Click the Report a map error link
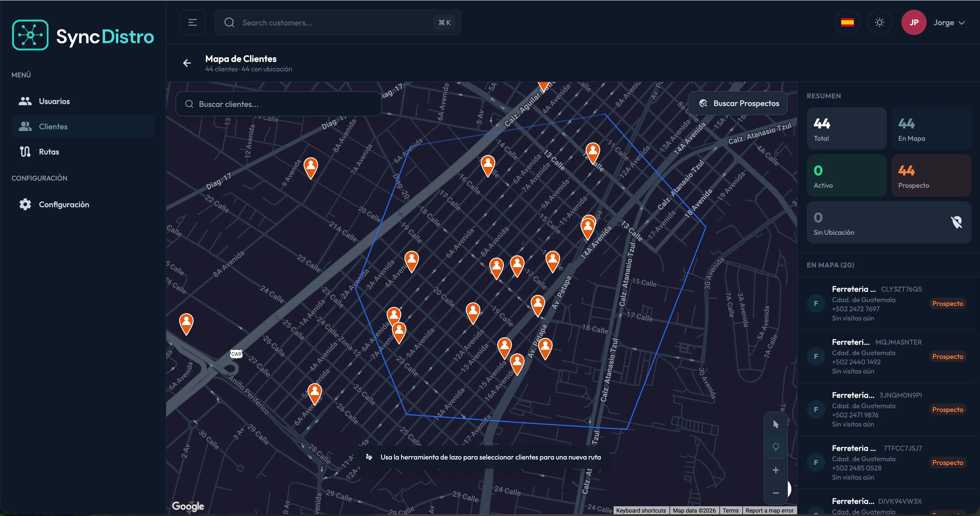 pos(769,510)
